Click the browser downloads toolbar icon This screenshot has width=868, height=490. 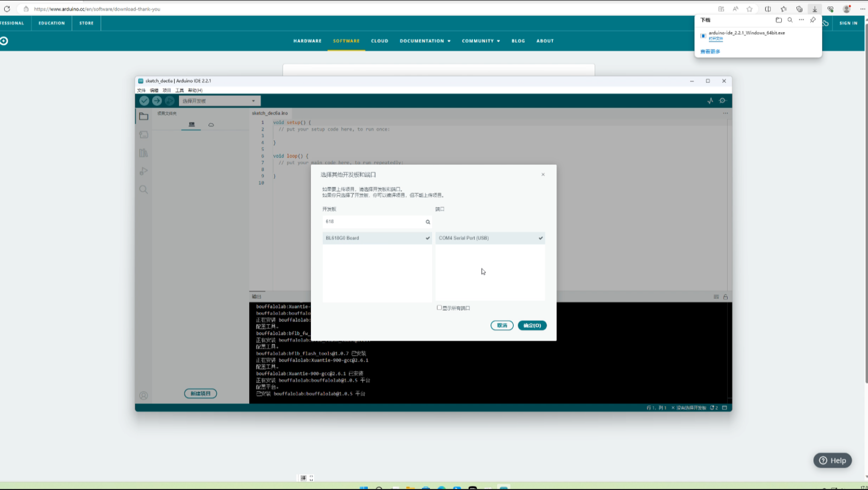coord(815,9)
